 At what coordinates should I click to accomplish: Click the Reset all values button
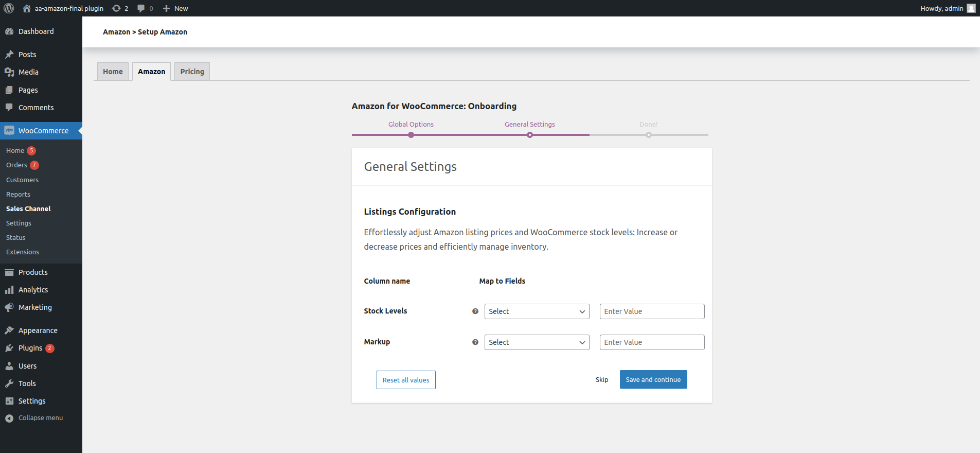coord(406,380)
